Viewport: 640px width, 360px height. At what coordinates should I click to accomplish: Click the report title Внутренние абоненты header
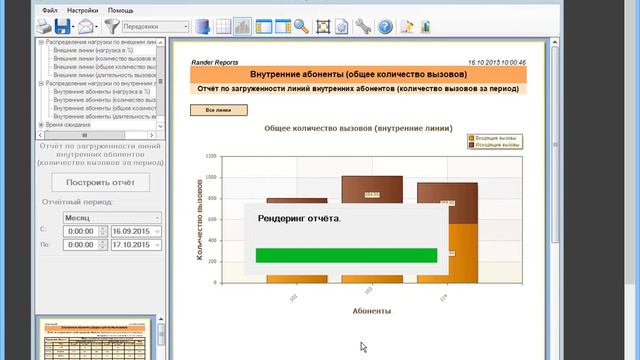point(358,74)
